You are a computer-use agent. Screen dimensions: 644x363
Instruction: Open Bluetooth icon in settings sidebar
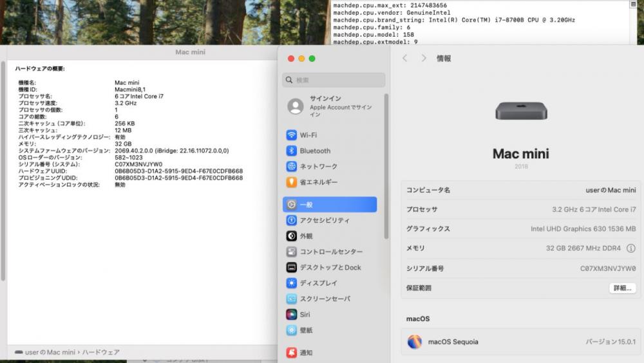tap(291, 151)
